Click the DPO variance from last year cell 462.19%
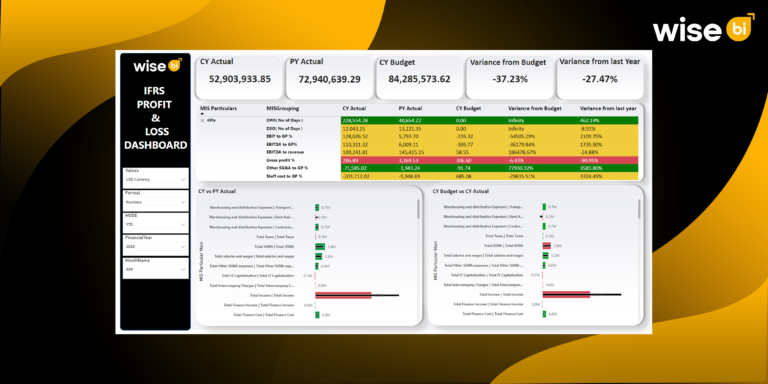The width and height of the screenshot is (768, 384). point(608,120)
